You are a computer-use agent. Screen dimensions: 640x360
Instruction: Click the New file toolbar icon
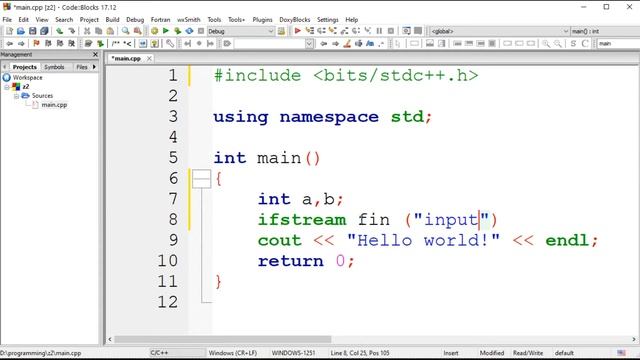(x=9, y=31)
